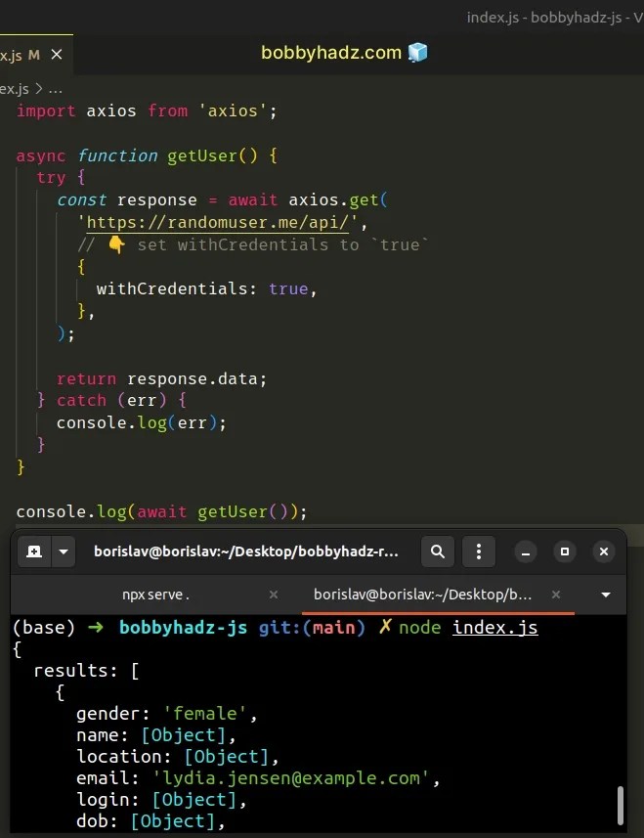Click the 'import axios from' line
This screenshot has height=838, width=644.
pyautogui.click(x=147, y=111)
